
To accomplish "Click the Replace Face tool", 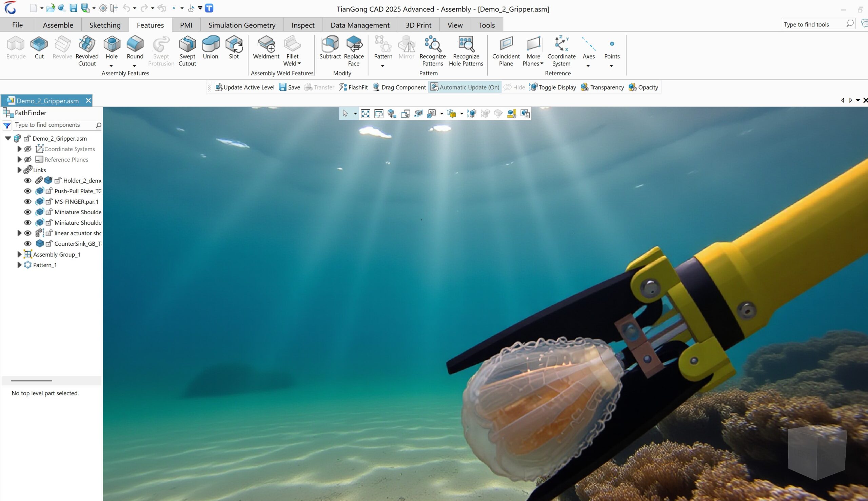I will (354, 51).
